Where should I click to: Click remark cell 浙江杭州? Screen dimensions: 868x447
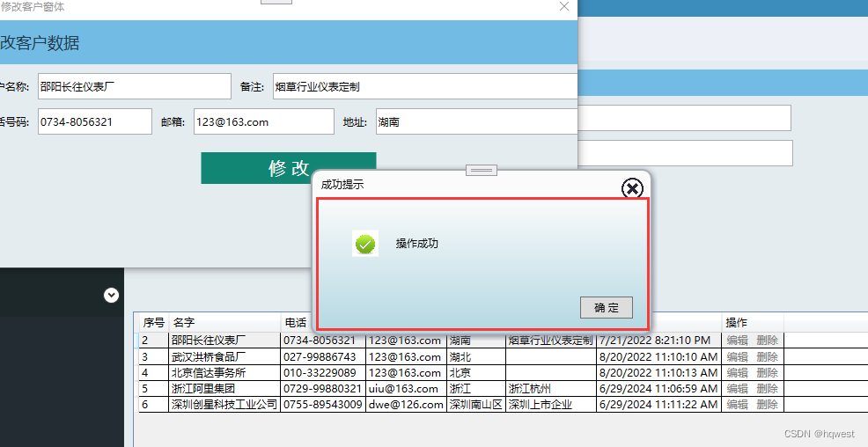(x=551, y=388)
